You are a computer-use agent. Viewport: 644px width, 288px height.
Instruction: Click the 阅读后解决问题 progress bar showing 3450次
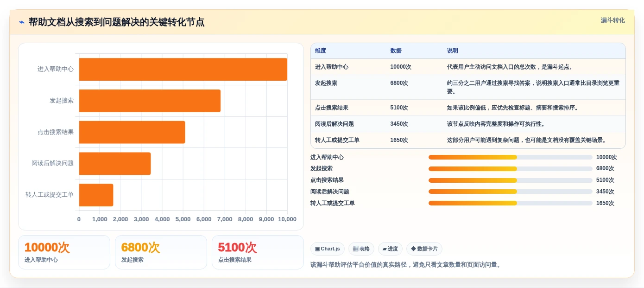(x=510, y=192)
